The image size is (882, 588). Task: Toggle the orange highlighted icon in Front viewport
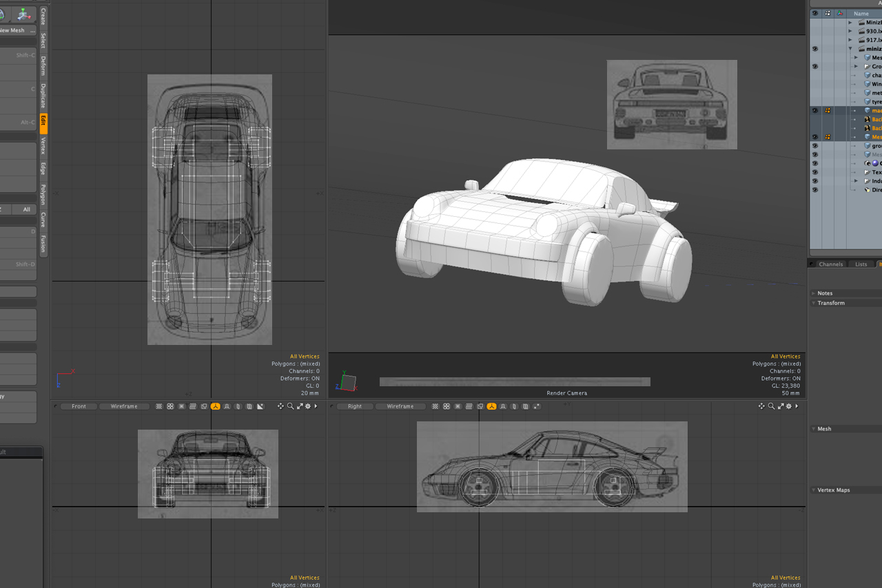click(x=216, y=407)
